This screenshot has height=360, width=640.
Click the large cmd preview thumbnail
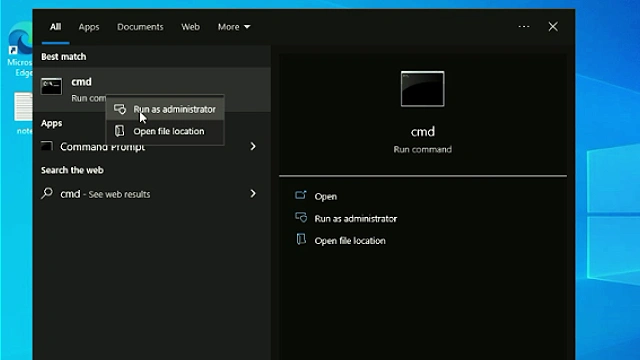pyautogui.click(x=422, y=89)
